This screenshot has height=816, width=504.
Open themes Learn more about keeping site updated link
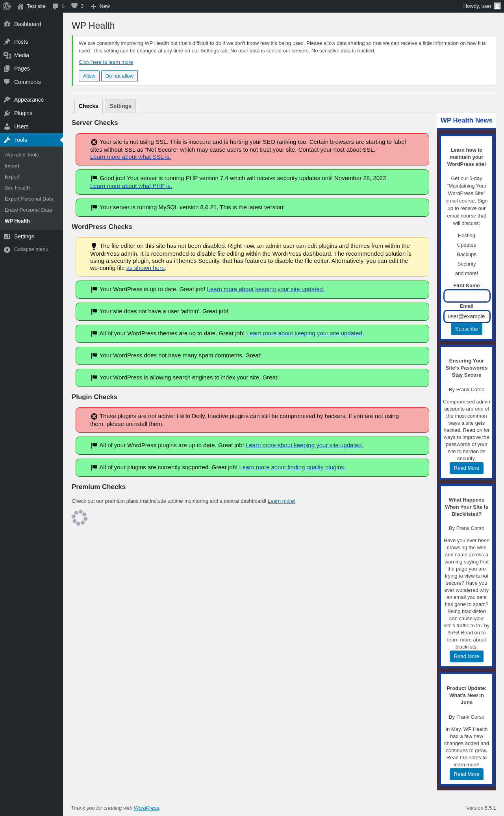305,333
